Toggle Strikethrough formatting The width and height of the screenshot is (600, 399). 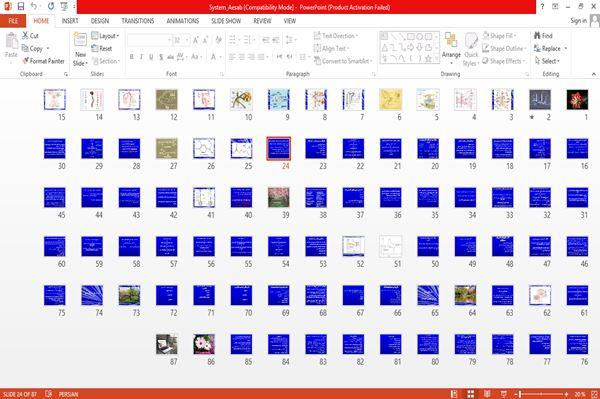170,57
